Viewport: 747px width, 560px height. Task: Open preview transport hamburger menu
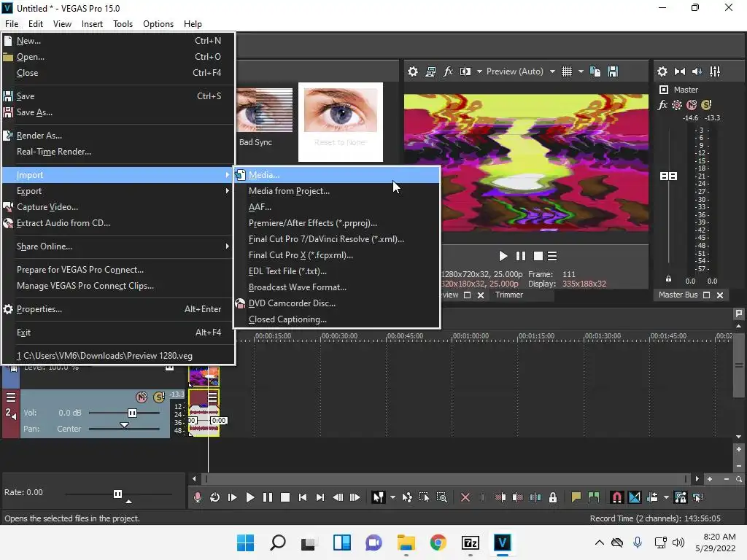click(x=552, y=256)
